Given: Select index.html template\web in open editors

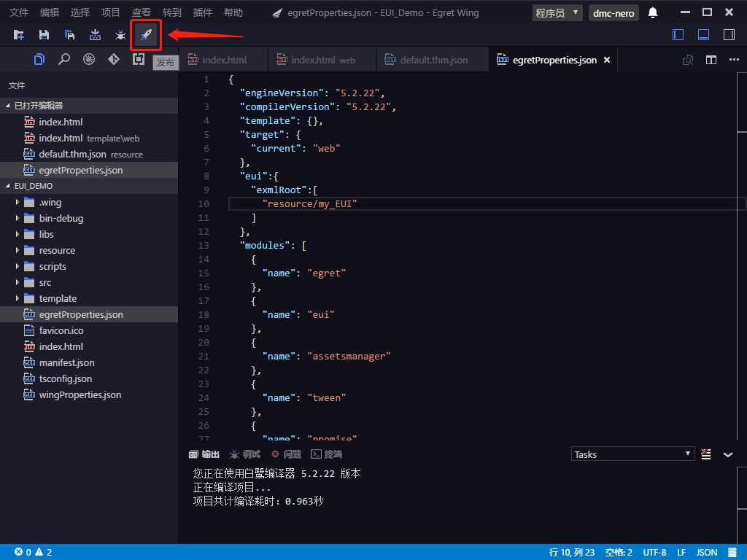Looking at the screenshot, I should tap(89, 138).
